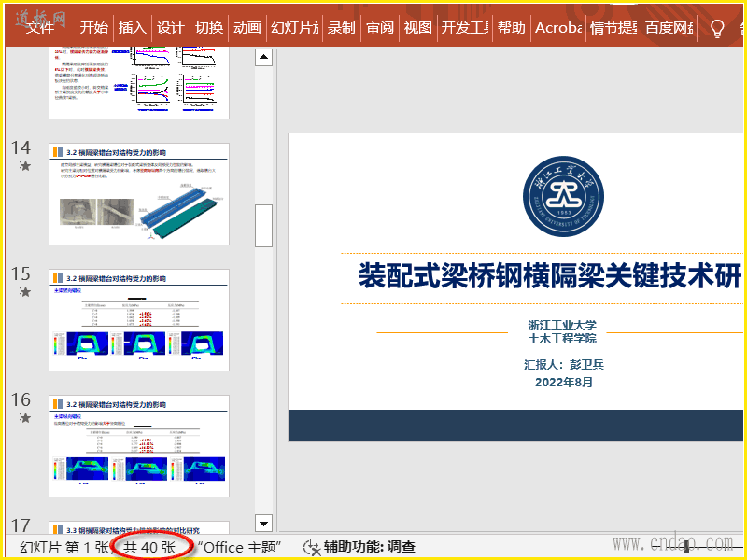Go to the 切换 ribbon tab
747x560 pixels.
(x=208, y=28)
